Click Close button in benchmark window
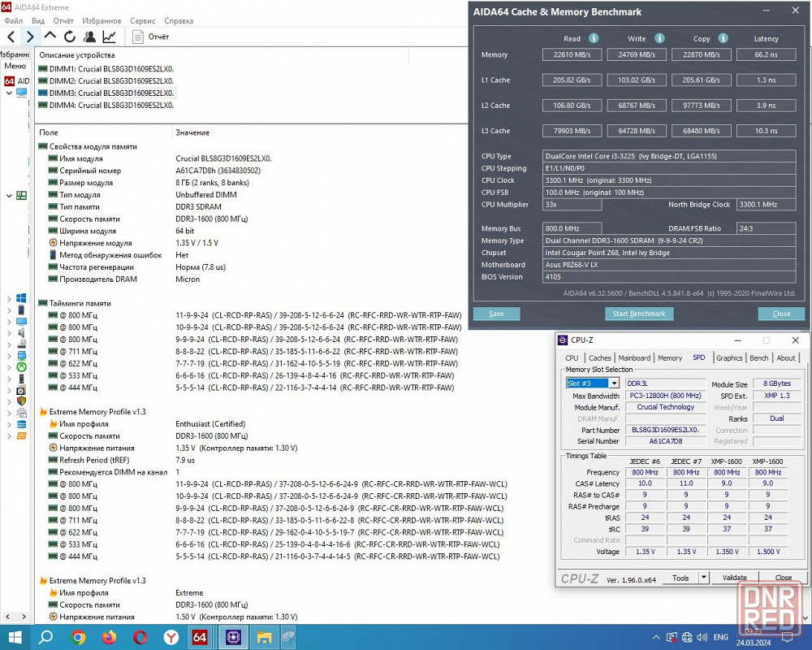The height and width of the screenshot is (650, 812). [781, 314]
